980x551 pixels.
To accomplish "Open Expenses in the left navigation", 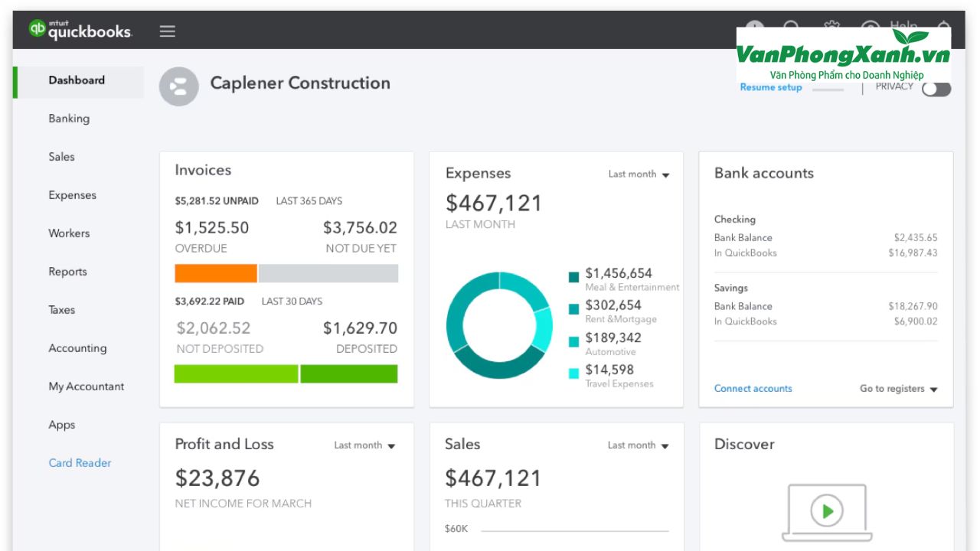I will (73, 195).
